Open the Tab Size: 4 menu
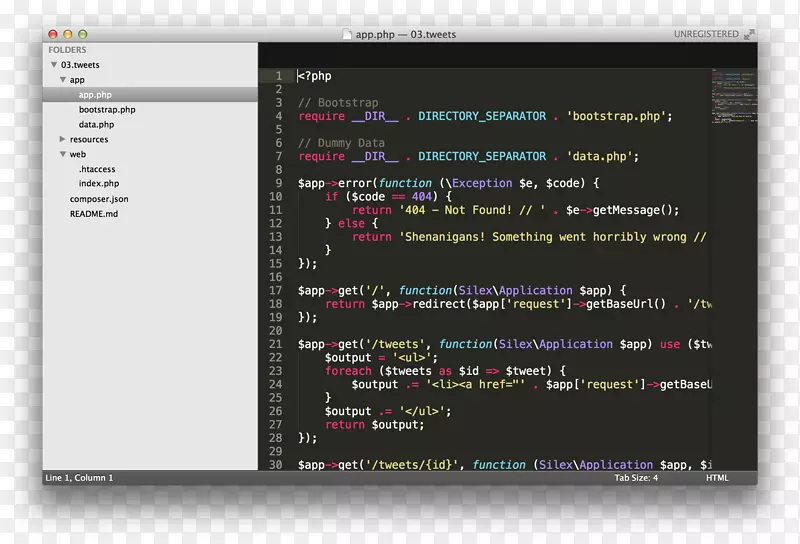800x544 pixels. pos(636,478)
